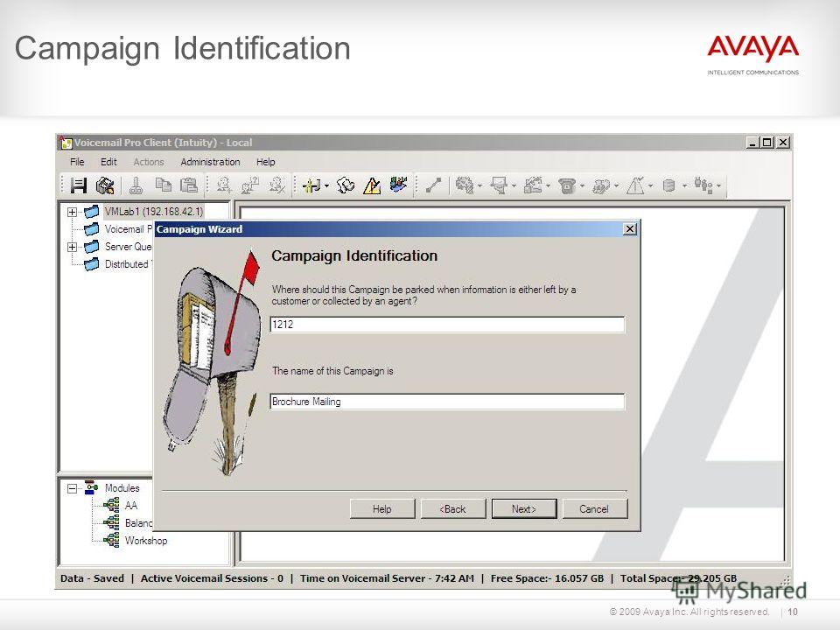
Task: Cancel the Campaign Wizard
Action: tap(594, 509)
